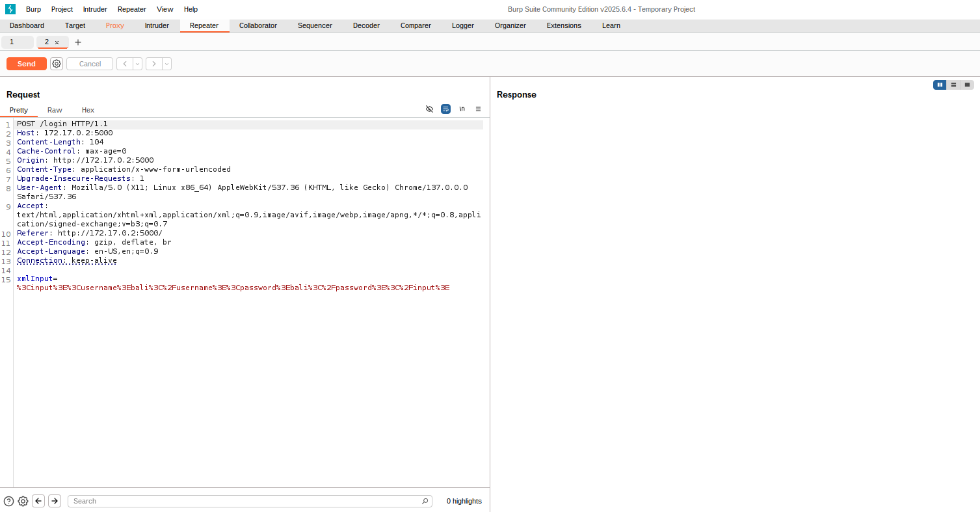Screen dimensions: 980x512
Task: Select Repeater request tab 1
Action: 17,42
